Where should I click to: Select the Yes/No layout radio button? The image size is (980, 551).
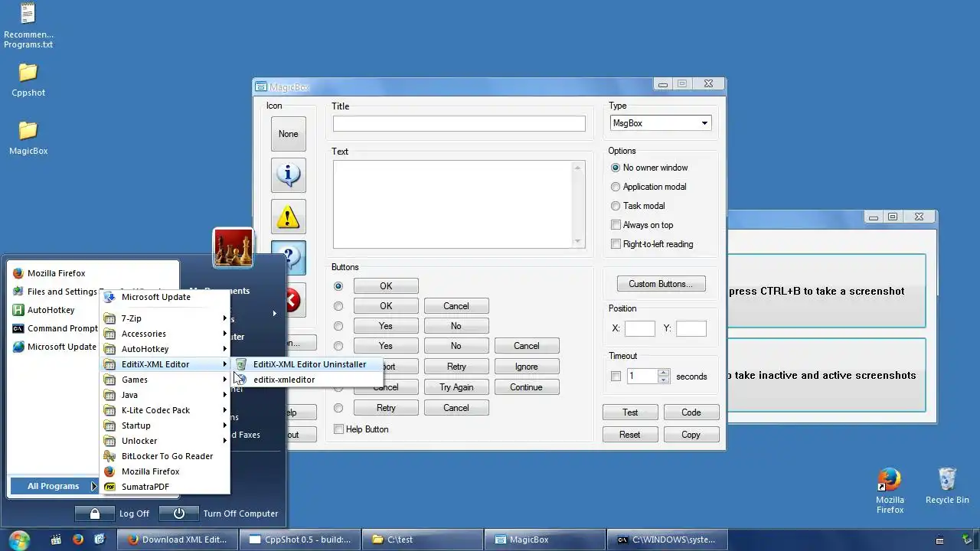(x=338, y=326)
